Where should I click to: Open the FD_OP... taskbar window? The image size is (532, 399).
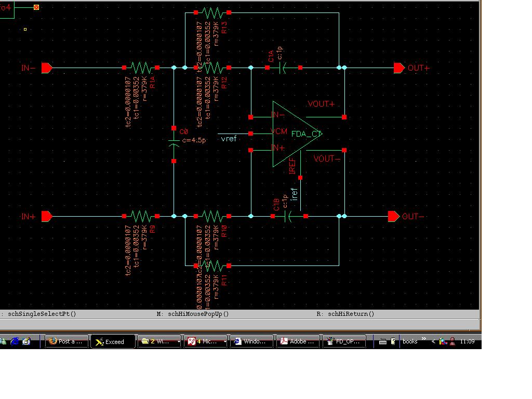(x=344, y=342)
